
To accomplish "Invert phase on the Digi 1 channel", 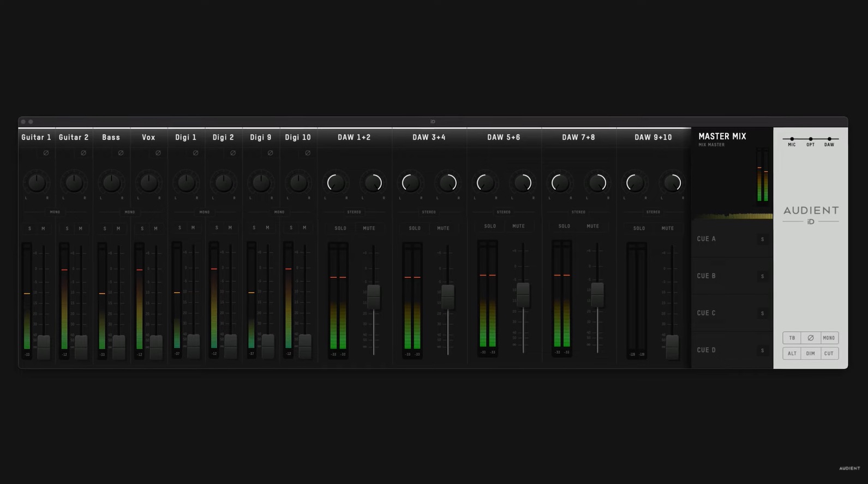I will pyautogui.click(x=195, y=153).
